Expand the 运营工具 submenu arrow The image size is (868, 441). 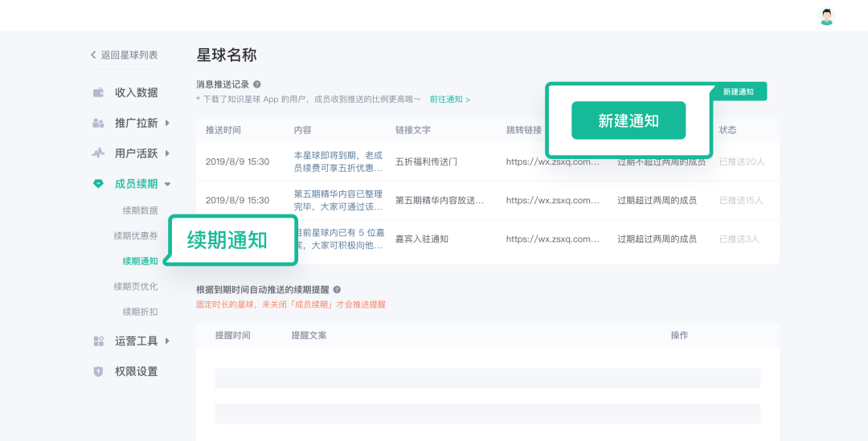click(167, 341)
